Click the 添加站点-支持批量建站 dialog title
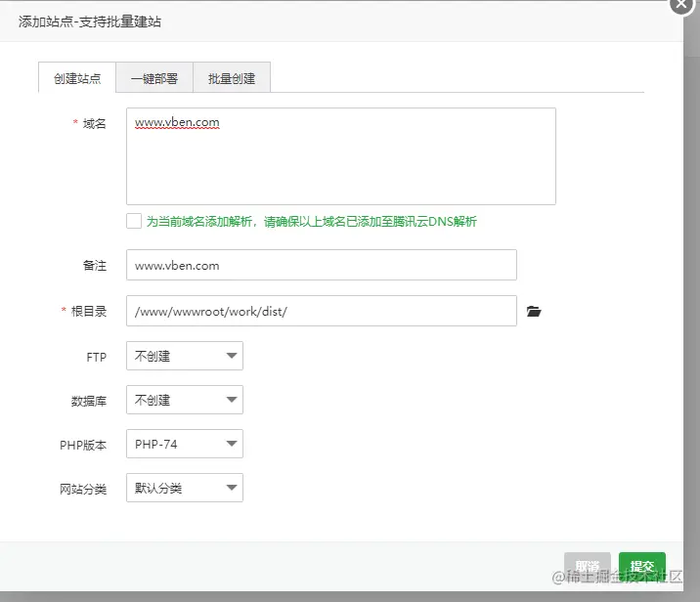Viewport: 700px width, 602px height. point(90,21)
